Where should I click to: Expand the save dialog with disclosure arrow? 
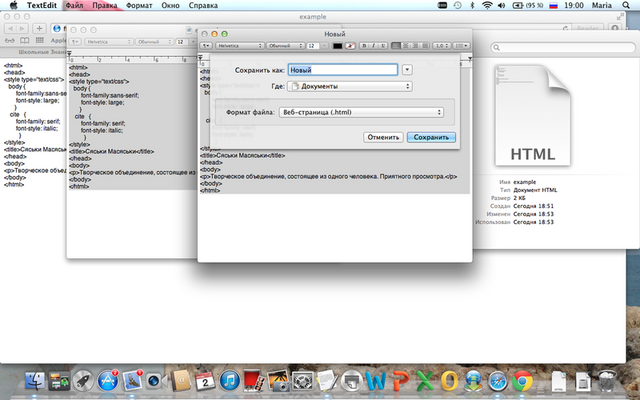(407, 70)
